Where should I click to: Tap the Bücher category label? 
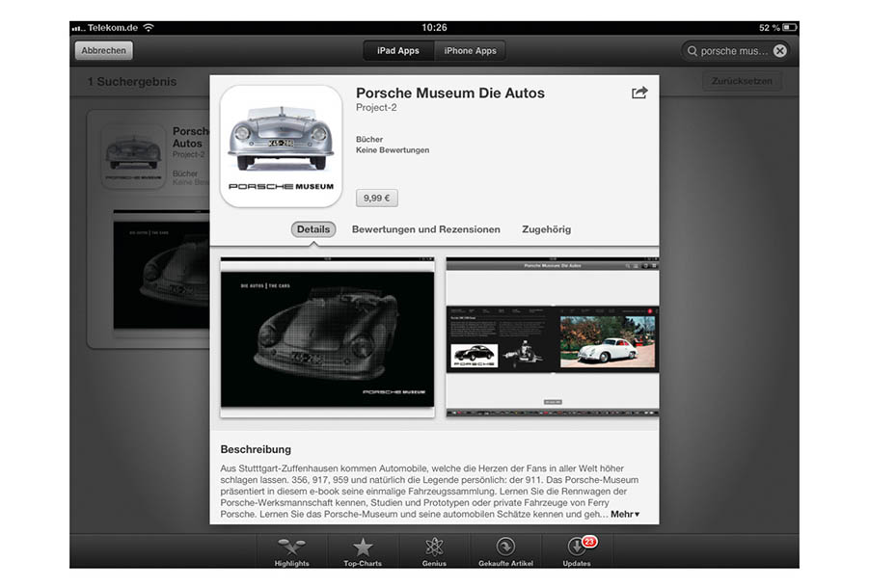pos(369,139)
